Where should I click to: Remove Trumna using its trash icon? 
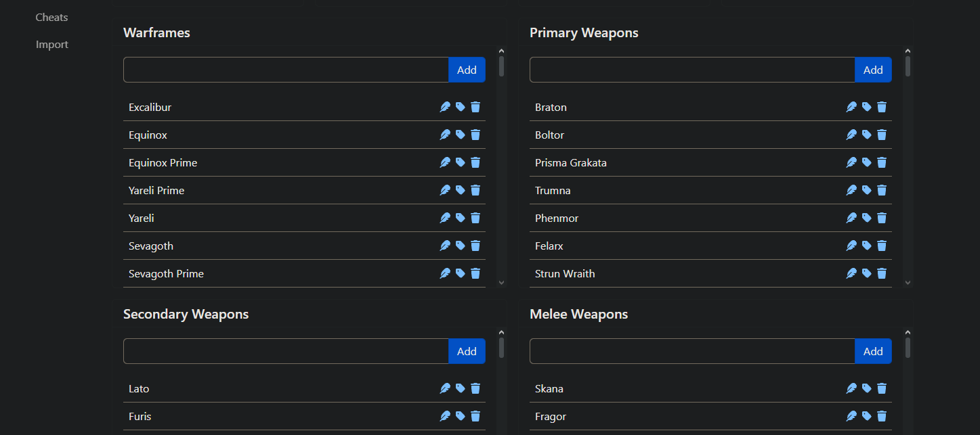click(882, 190)
